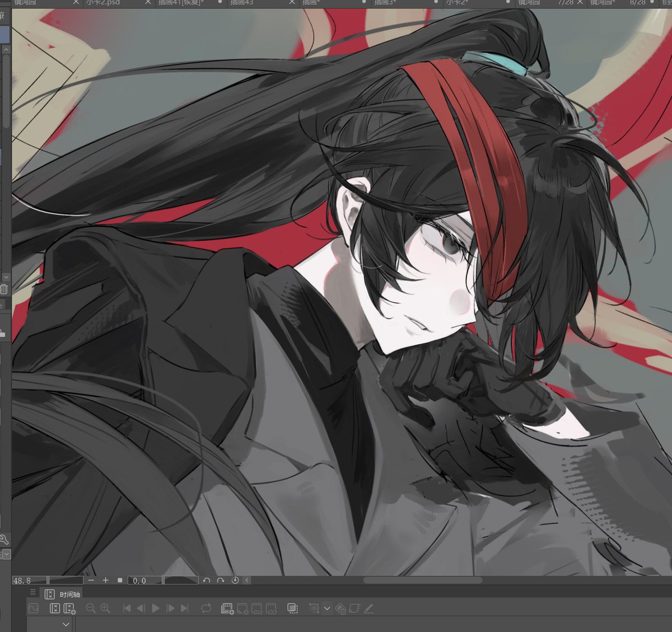The image size is (672, 632).
Task: Step to the next frame
Action: pyautogui.click(x=170, y=608)
